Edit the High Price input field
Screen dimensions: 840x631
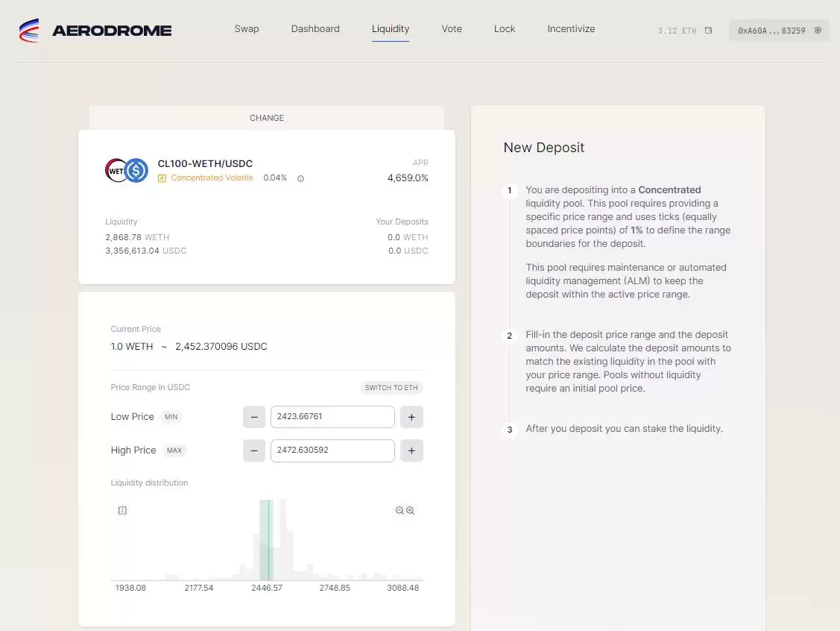point(332,451)
